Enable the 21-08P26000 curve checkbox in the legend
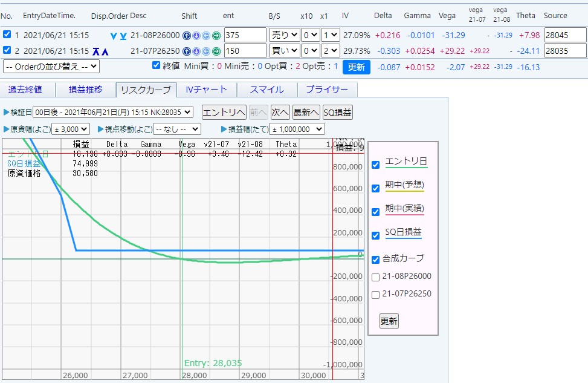The height and width of the screenshot is (383, 588). click(x=375, y=278)
